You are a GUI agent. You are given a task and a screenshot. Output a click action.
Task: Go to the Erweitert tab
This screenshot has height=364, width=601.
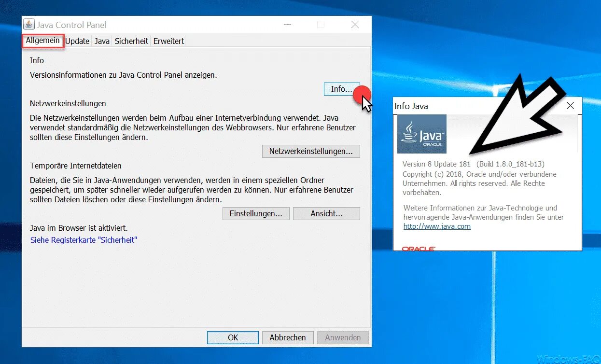168,41
